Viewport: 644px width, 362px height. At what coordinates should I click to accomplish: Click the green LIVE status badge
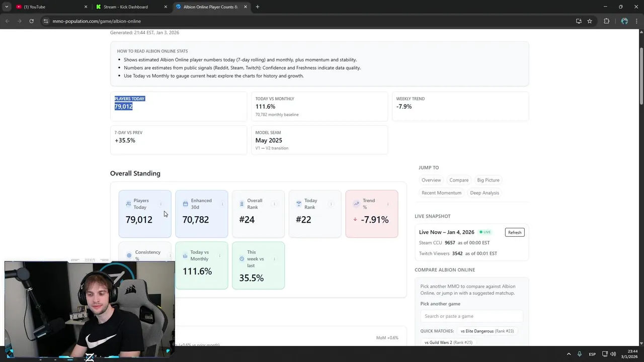[x=485, y=232]
